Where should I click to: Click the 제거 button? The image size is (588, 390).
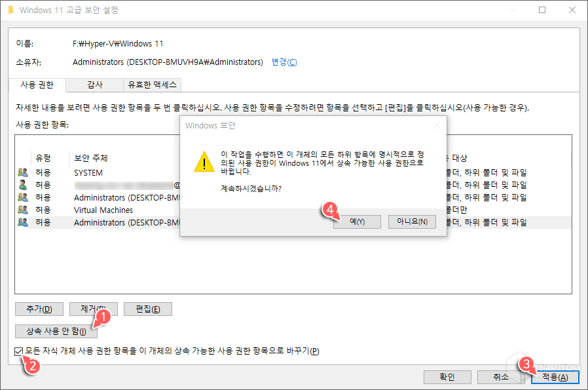[x=94, y=309]
